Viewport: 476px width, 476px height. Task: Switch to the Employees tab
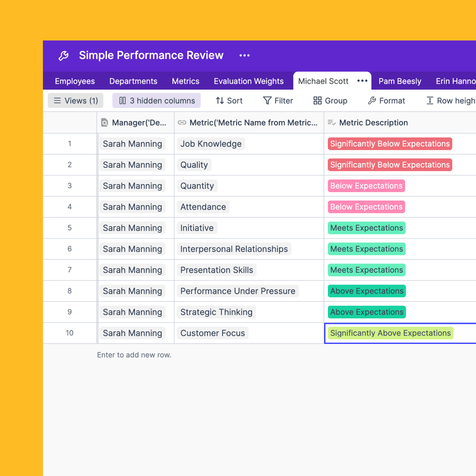click(x=74, y=81)
